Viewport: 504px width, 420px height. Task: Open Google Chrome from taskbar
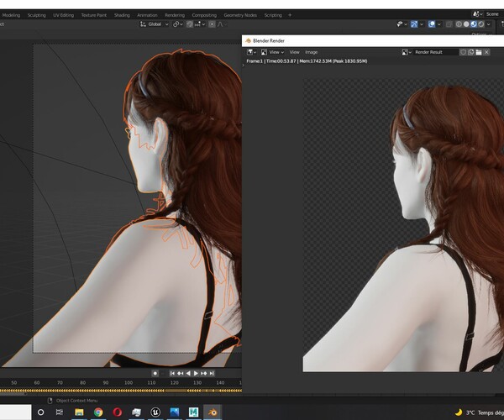tap(98, 412)
